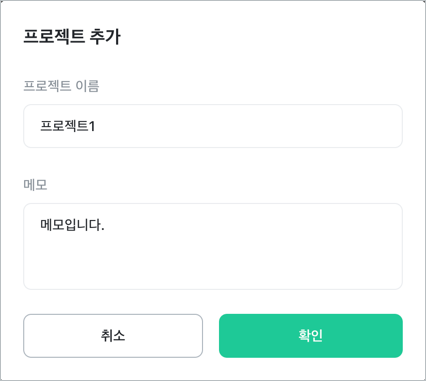Focus the 메모 text area
426x381 pixels.
pyautogui.click(x=213, y=246)
